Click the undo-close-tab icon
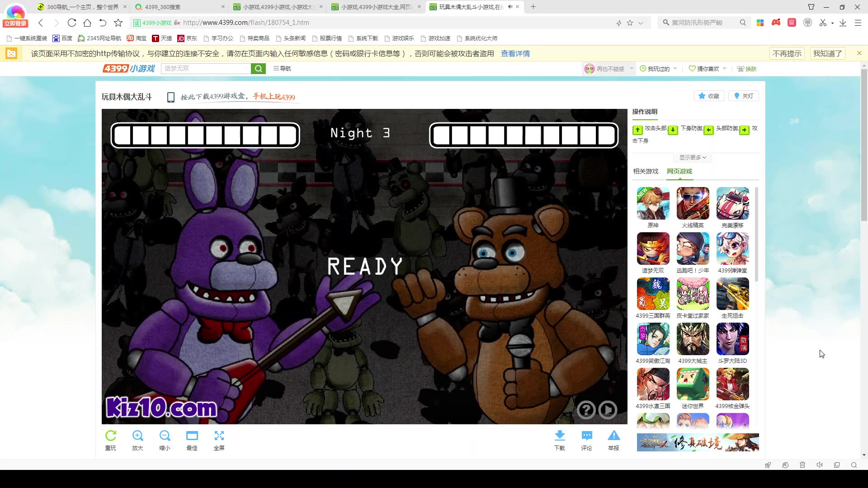 pos(103,23)
